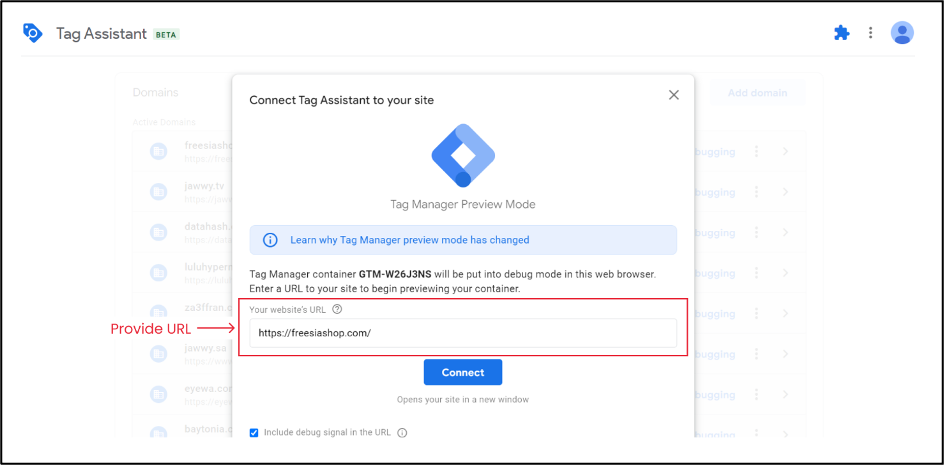The width and height of the screenshot is (945, 466).
Task: Open the header three-dot menu
Action: 870,33
